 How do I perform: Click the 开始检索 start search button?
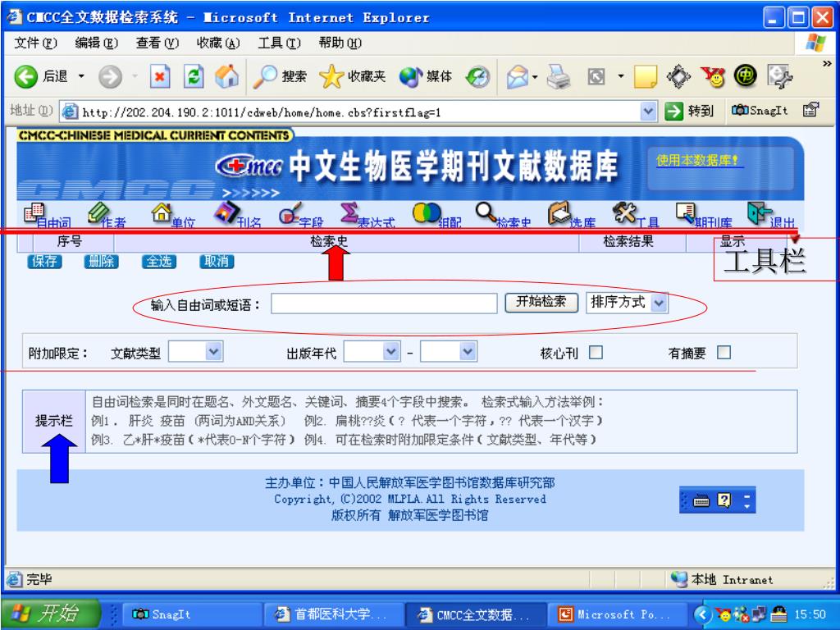tap(541, 302)
